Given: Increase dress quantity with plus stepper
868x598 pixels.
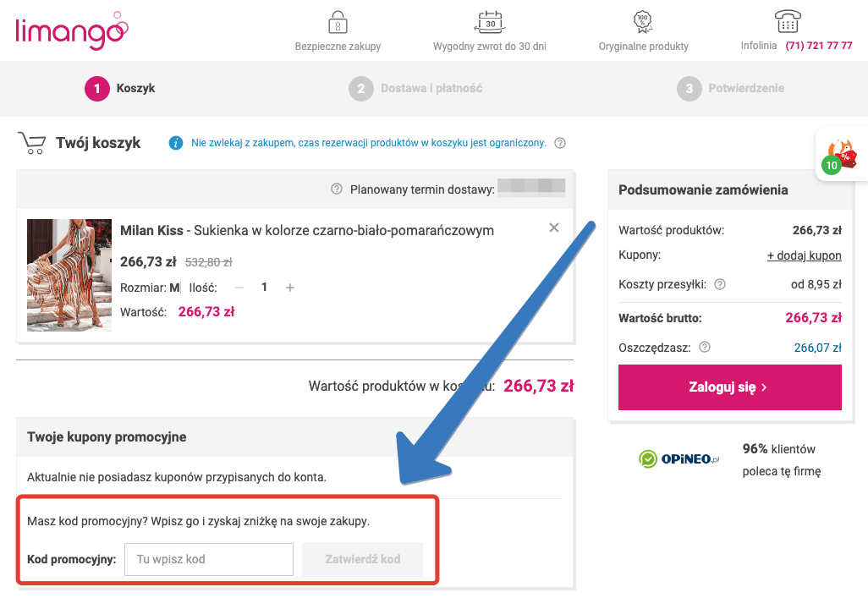Looking at the screenshot, I should click(289, 288).
